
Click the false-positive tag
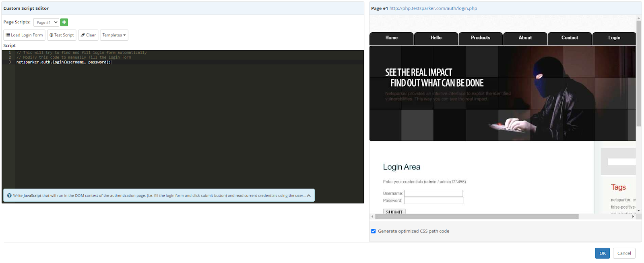[623, 207]
